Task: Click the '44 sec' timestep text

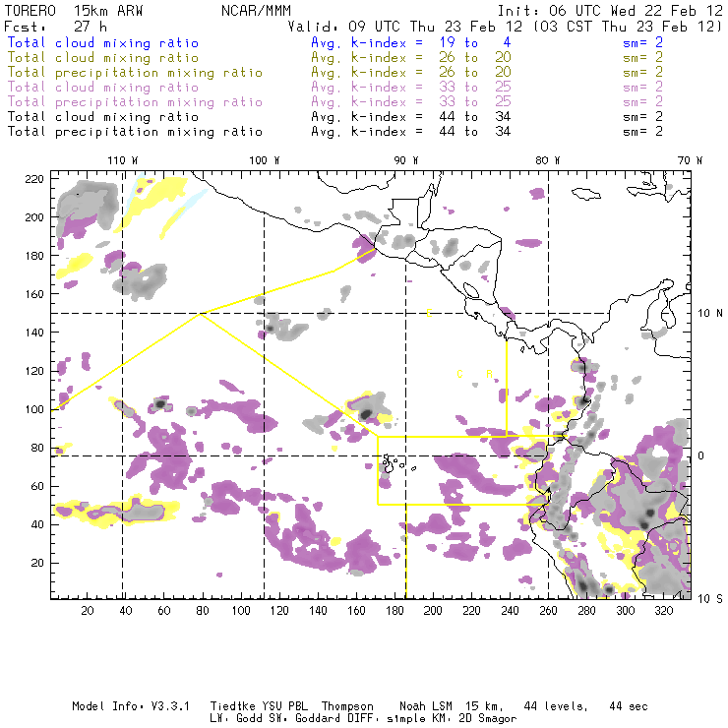Action: [x=629, y=706]
